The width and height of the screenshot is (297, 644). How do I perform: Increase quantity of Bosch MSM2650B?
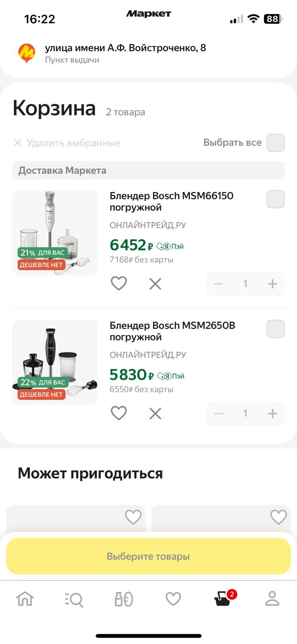coord(272,413)
